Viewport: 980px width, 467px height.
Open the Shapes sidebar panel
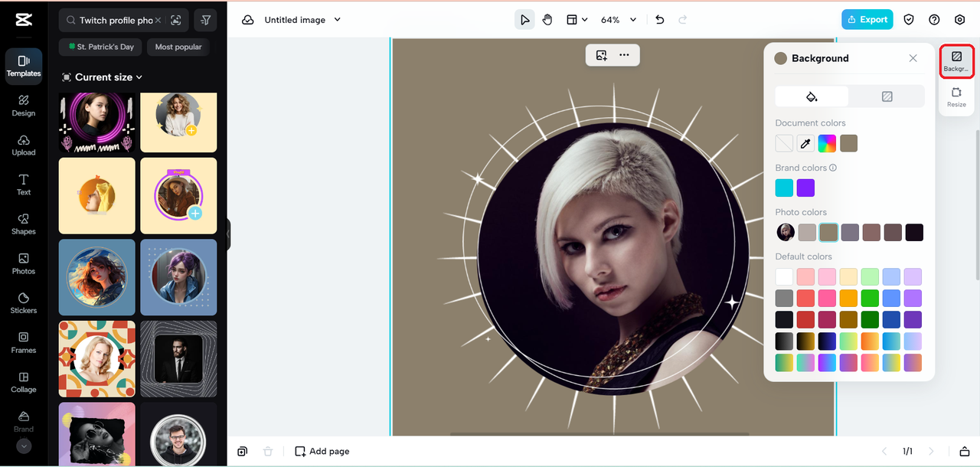pos(24,224)
